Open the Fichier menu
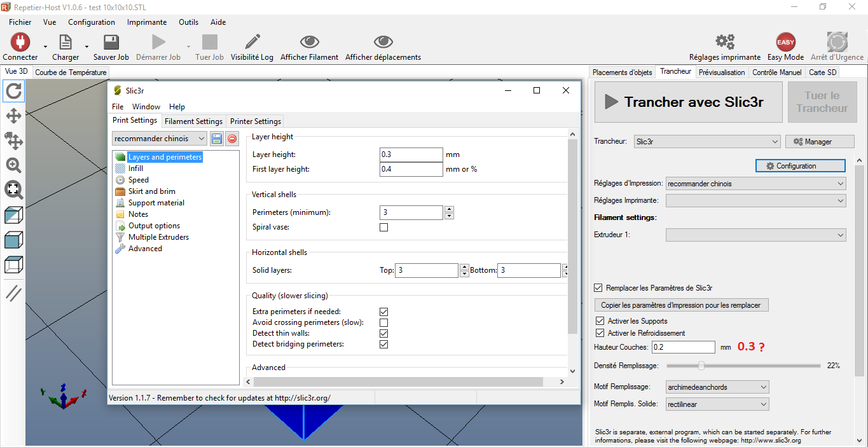The image size is (868, 447). (20, 22)
